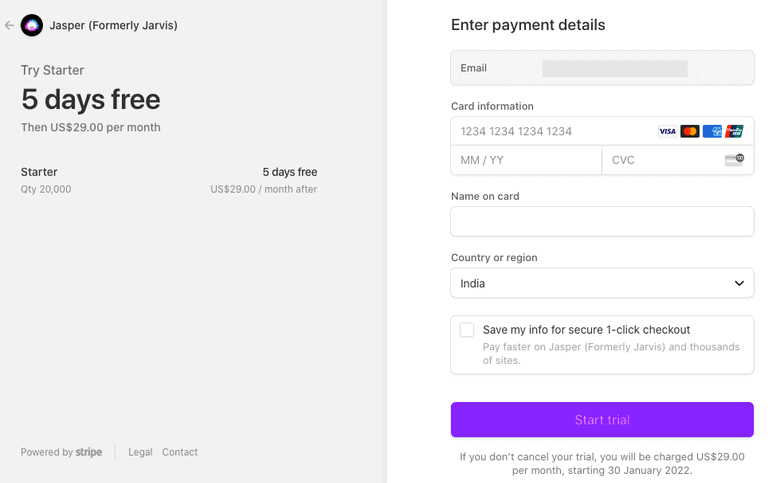Click the back arrow beside Jasper logo
Image resolution: width=780 pixels, height=483 pixels.
coord(9,25)
